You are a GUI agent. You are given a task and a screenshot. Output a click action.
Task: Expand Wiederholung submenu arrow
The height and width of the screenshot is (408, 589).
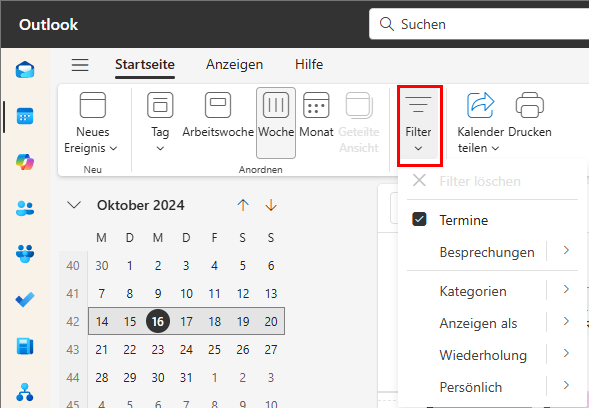566,353
